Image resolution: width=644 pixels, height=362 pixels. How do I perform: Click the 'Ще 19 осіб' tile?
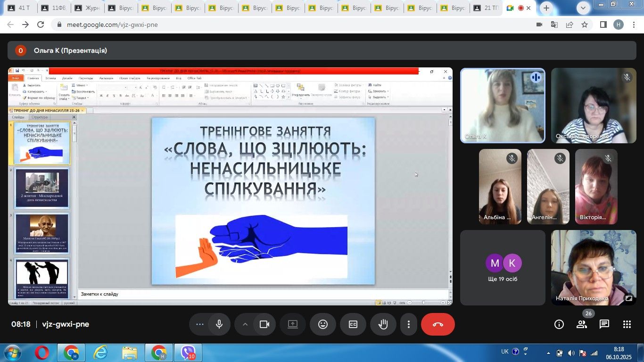coord(503,267)
